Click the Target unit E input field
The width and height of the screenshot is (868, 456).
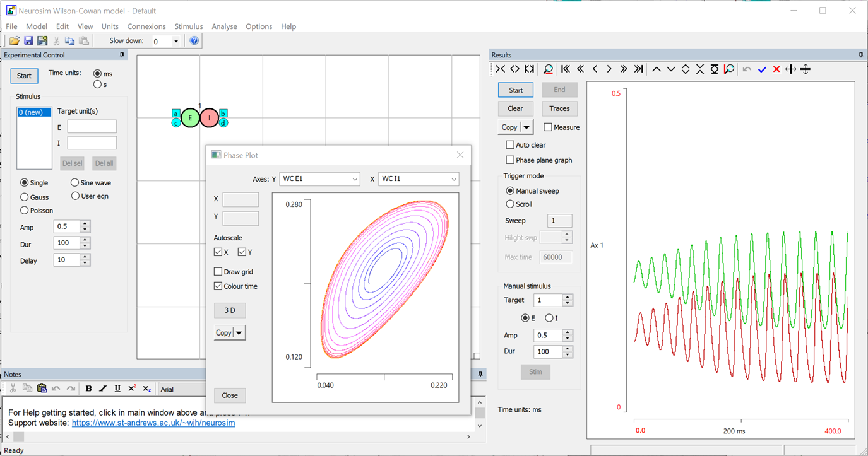92,127
